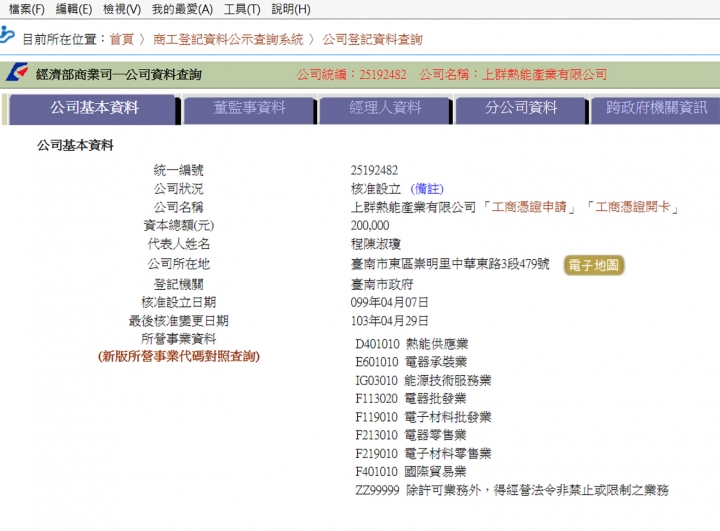Switch to the 經理人資料 tab

coord(385,109)
